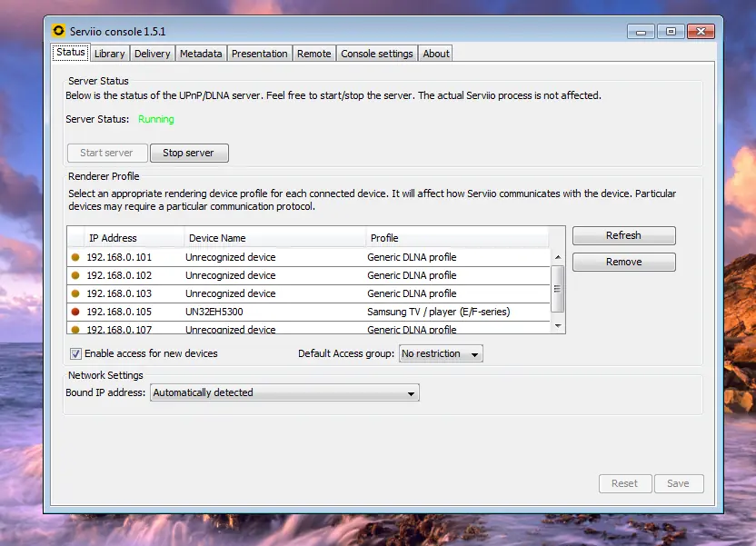756x546 pixels.
Task: Click Unrecognized device for 192.168.0.101
Action: pos(231,257)
